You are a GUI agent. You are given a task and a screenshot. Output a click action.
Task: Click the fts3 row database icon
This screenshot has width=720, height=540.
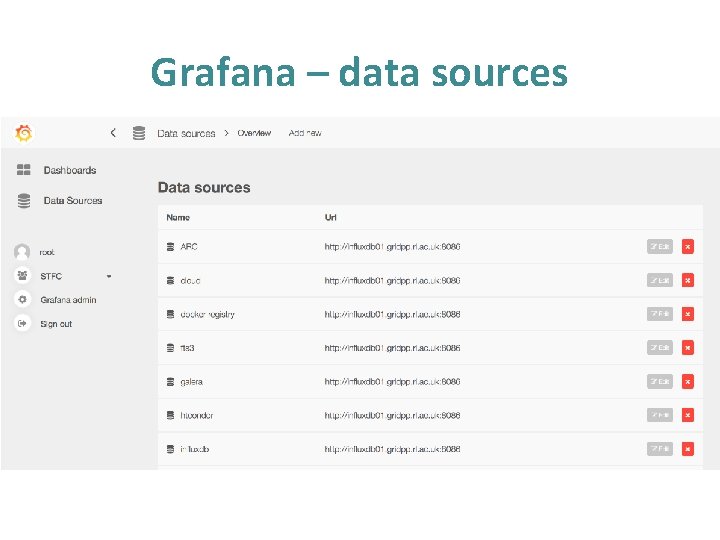point(170,348)
